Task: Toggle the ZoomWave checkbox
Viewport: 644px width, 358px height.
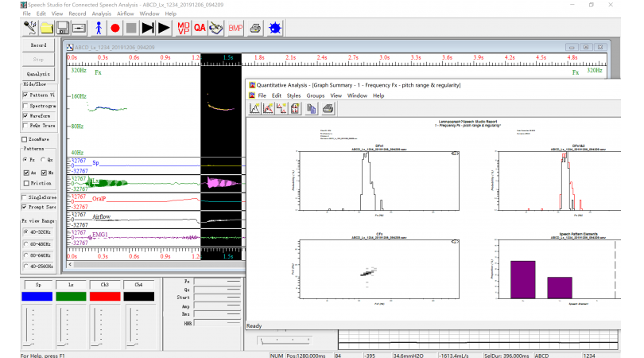Action: [25, 138]
